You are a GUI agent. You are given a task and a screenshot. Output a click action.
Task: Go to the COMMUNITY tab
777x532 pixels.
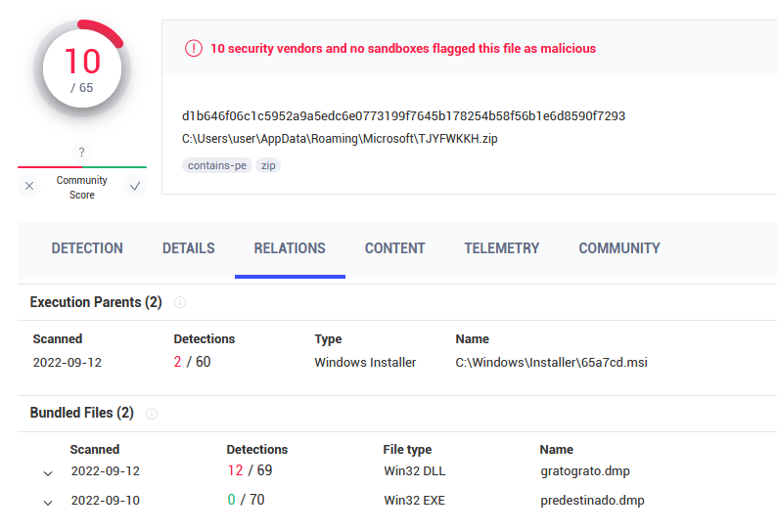click(x=619, y=248)
